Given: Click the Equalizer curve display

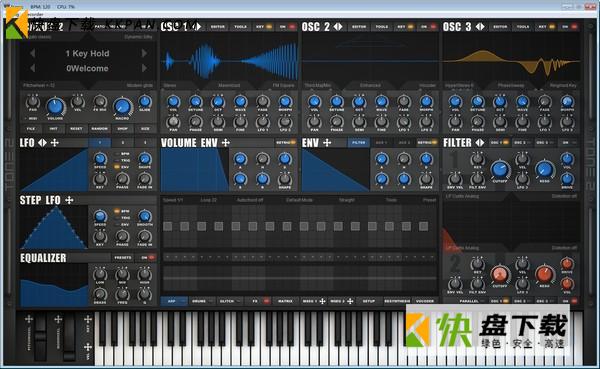Looking at the screenshot, I should point(54,285).
